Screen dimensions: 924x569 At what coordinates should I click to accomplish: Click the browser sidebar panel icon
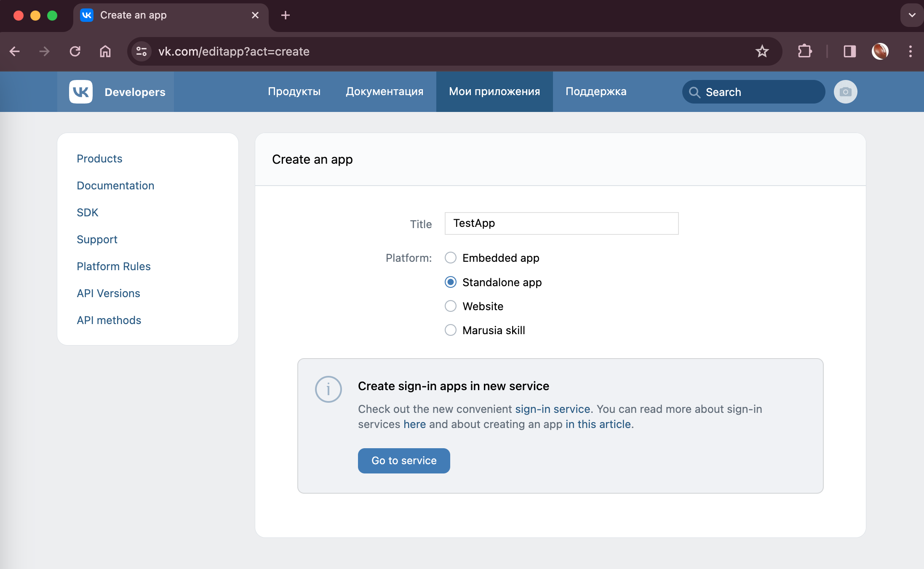click(849, 51)
